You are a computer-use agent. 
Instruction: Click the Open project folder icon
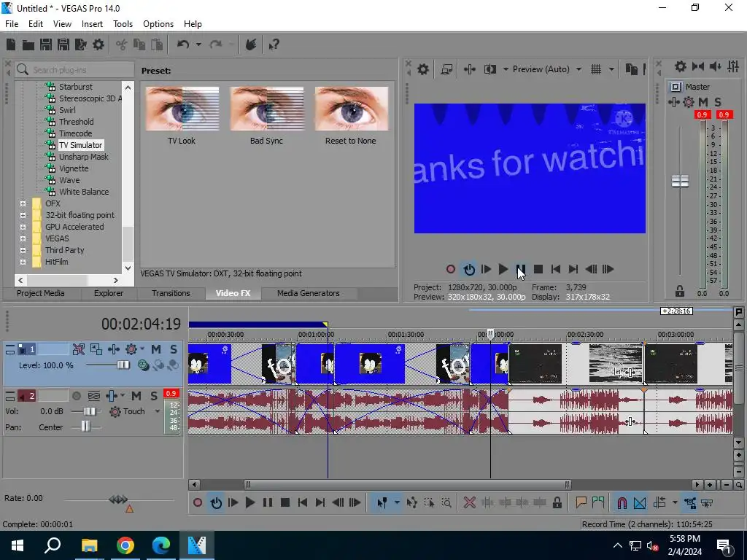[x=28, y=44]
